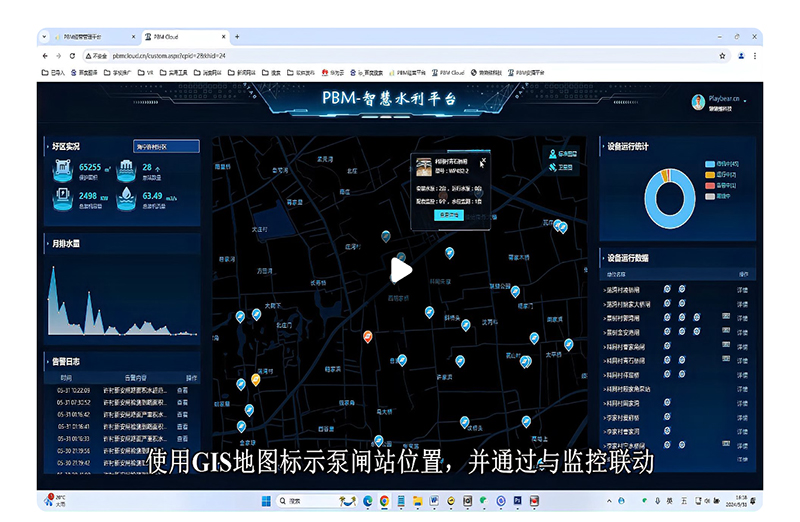This screenshot has width=800, height=522.
Task: Open the 已导入 bookmarks folder
Action: tap(53, 72)
